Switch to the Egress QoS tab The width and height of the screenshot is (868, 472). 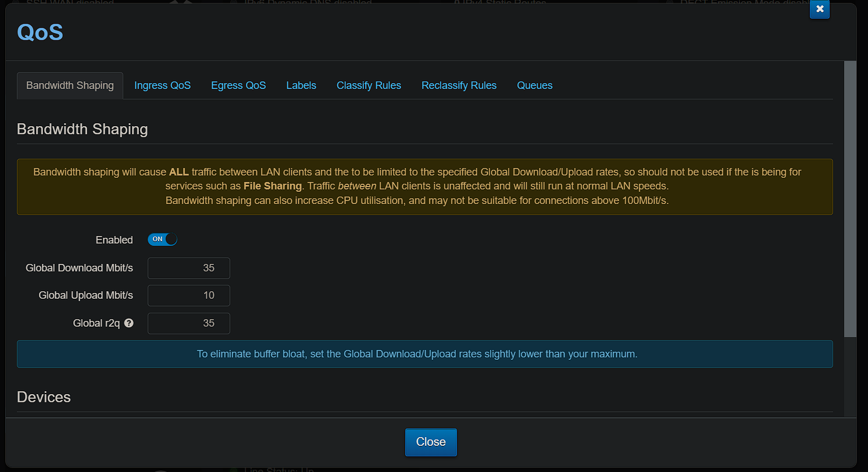pos(238,85)
